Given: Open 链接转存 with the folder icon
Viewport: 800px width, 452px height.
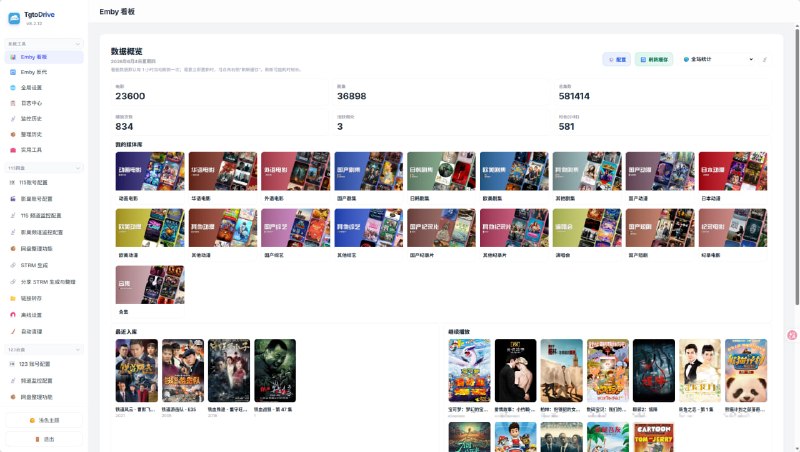Looking at the screenshot, I should tap(44, 298).
